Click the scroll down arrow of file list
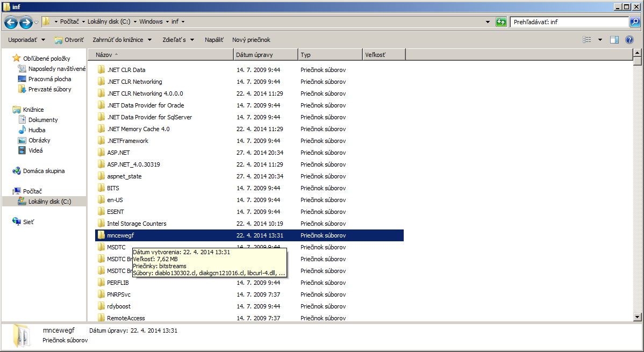 pos(638,317)
